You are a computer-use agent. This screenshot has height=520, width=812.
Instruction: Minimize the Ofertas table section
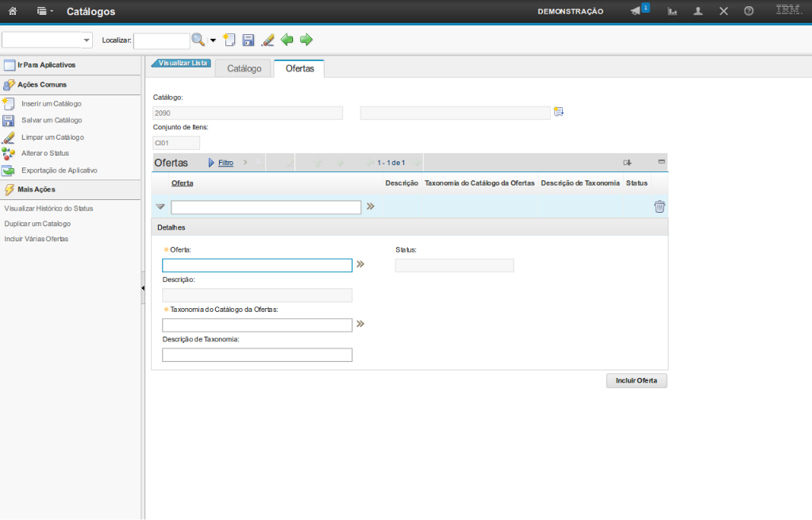tap(661, 162)
